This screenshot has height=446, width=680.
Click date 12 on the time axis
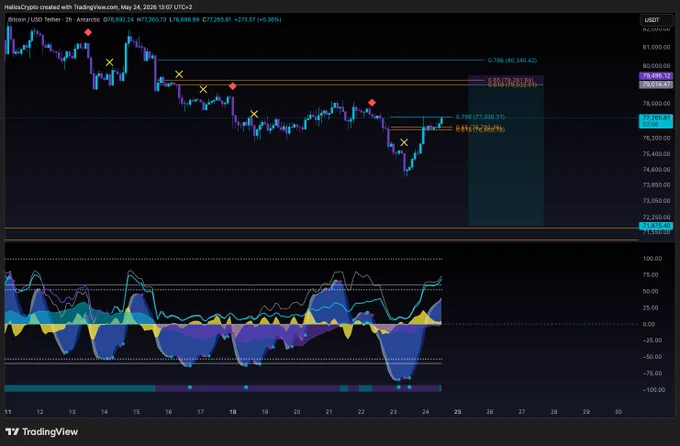[x=40, y=412]
